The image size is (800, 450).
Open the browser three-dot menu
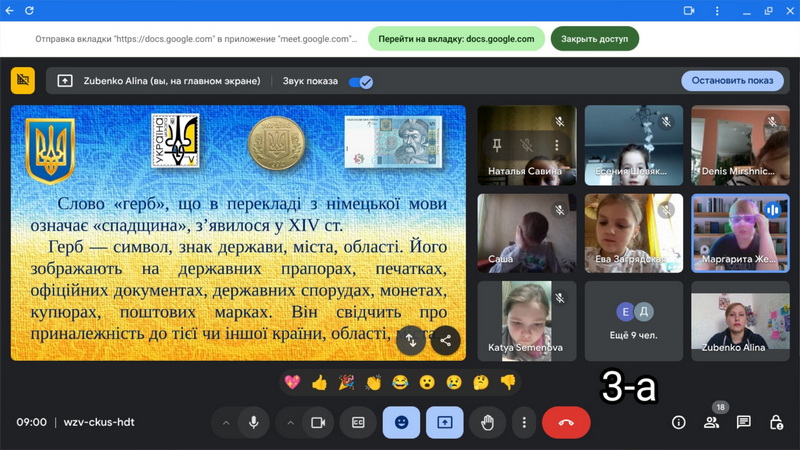(x=716, y=10)
